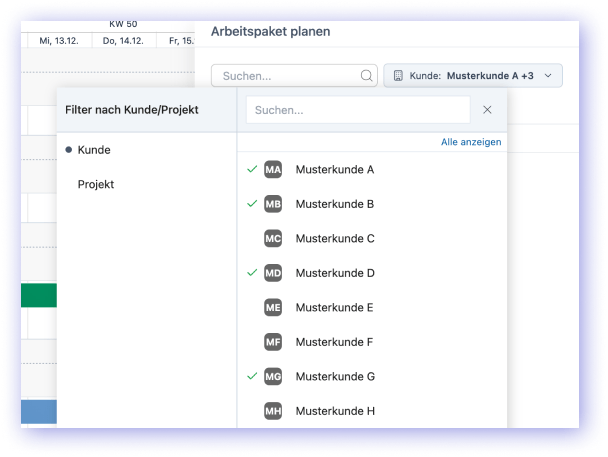Check Musterkunde E
The width and height of the screenshot is (608, 457).
tap(372, 308)
